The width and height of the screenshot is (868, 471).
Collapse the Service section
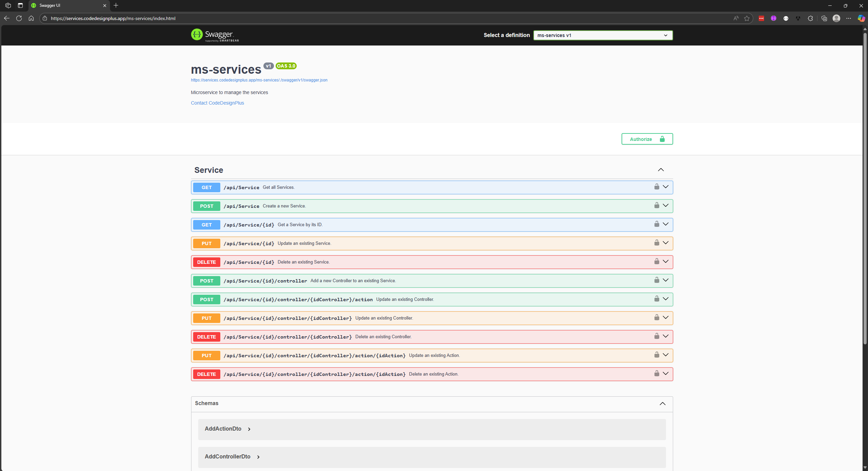point(661,170)
